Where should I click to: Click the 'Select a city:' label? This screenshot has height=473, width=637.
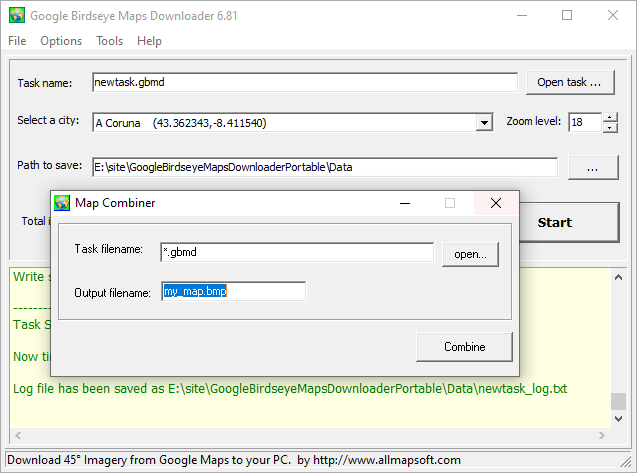tap(48, 120)
